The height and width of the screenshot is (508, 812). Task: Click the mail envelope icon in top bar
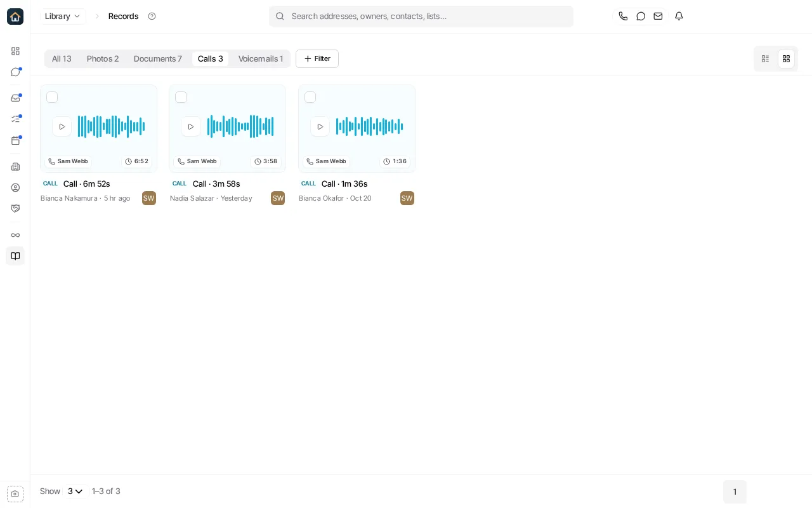pyautogui.click(x=658, y=16)
